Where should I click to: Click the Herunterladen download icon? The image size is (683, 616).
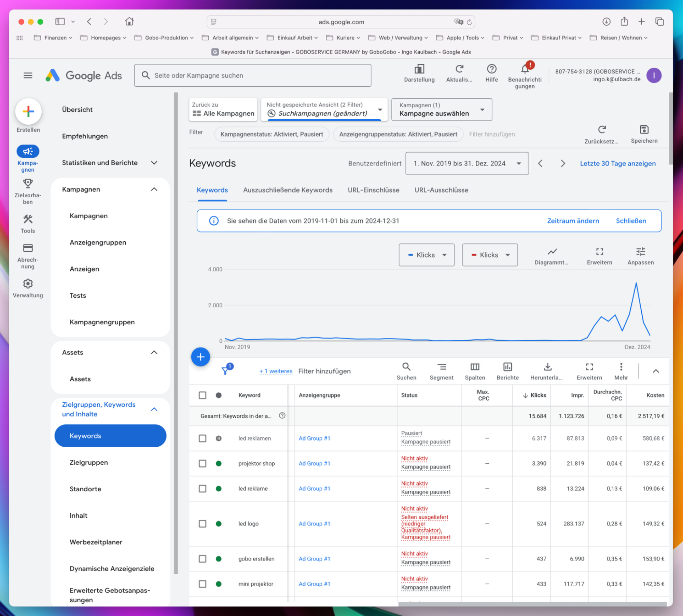pyautogui.click(x=547, y=367)
